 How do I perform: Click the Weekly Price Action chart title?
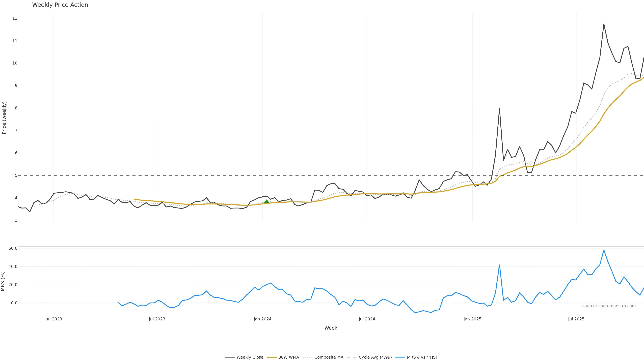tap(60, 5)
